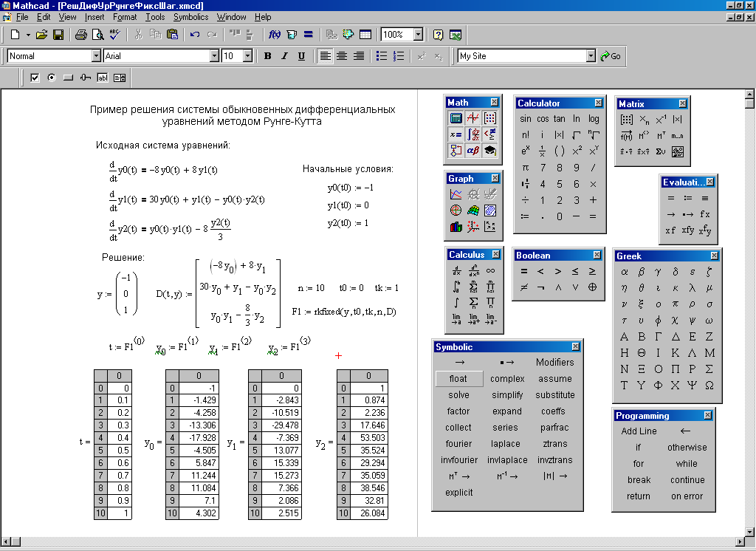
Task: Click the horizontal scrollbar right arrow
Action: click(x=740, y=542)
